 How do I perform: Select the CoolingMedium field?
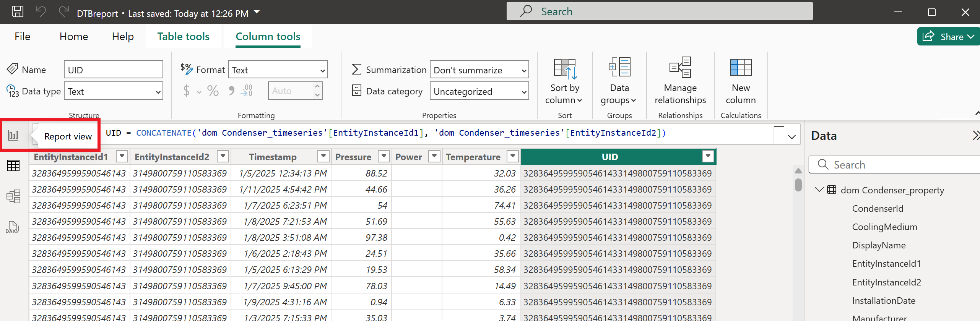pyautogui.click(x=884, y=227)
